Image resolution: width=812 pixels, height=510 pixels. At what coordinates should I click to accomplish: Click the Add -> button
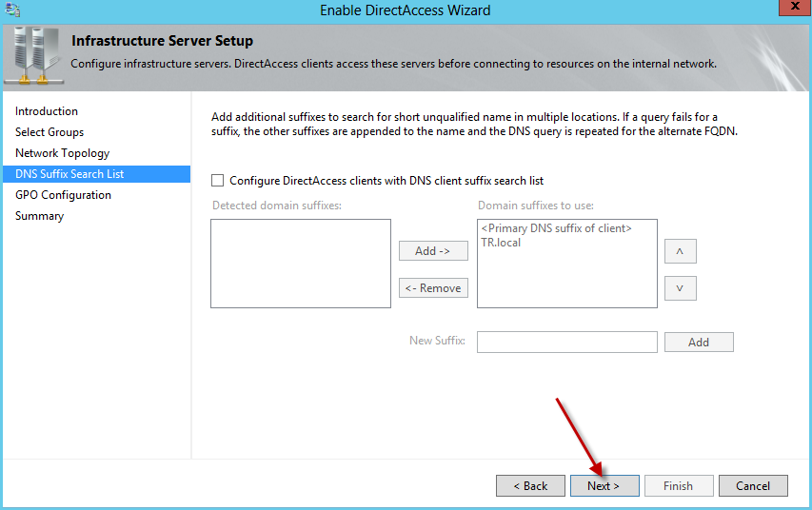click(x=433, y=251)
